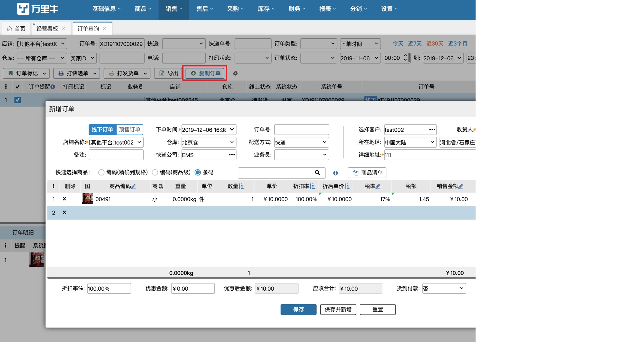This screenshot has width=644, height=342.
Task: Expand the 仓库 北京仓 dropdown
Action: click(x=208, y=142)
